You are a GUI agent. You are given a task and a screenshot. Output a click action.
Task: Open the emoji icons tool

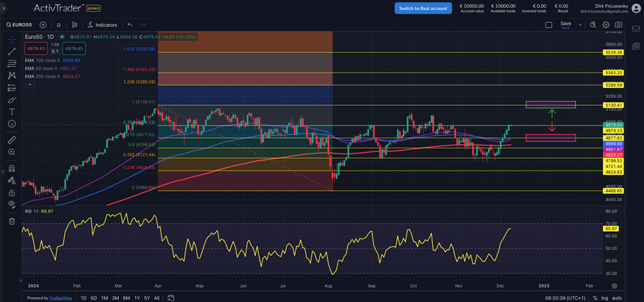[11, 124]
